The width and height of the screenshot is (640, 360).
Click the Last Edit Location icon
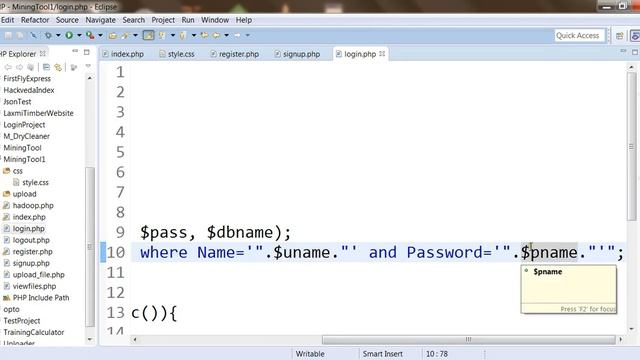[x=204, y=36]
